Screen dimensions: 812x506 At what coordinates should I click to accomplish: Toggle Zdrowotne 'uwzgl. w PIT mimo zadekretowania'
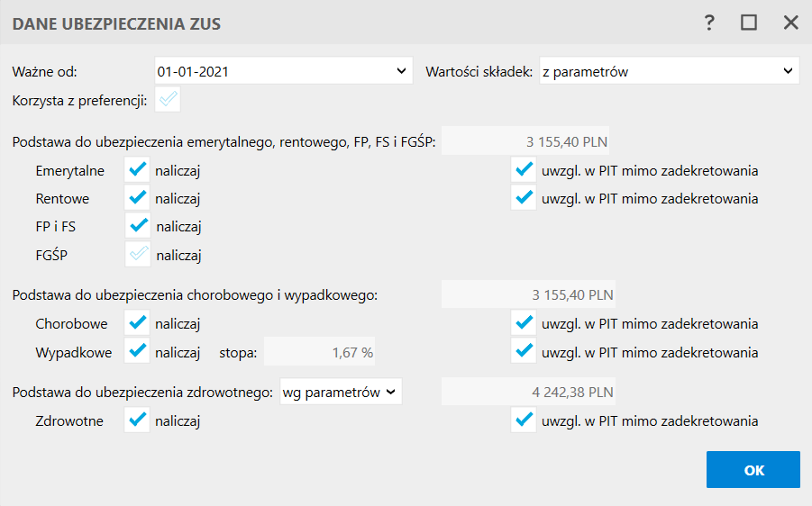pos(523,420)
